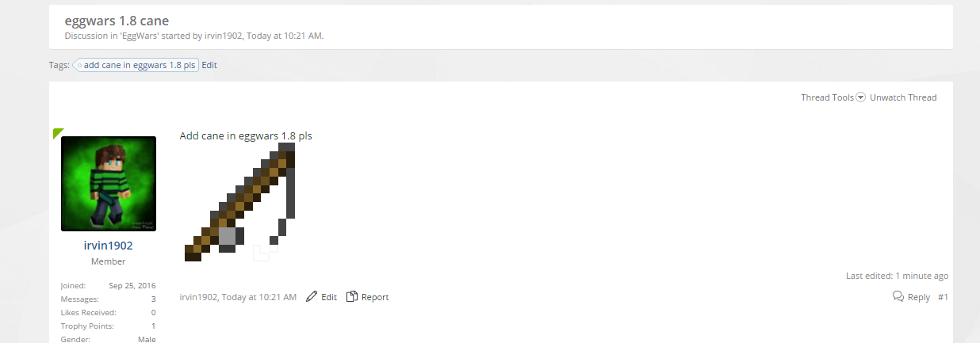Click irvin1902 author link in post footer
This screenshot has height=343, width=980.
click(198, 297)
